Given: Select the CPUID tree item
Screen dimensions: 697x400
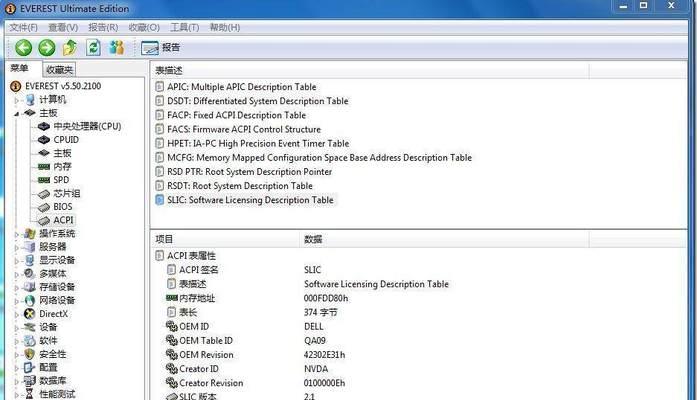Looking at the screenshot, I should [x=66, y=140].
